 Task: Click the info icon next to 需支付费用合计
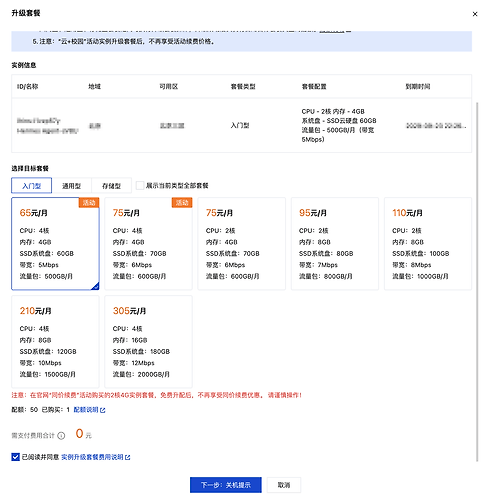pos(61,435)
